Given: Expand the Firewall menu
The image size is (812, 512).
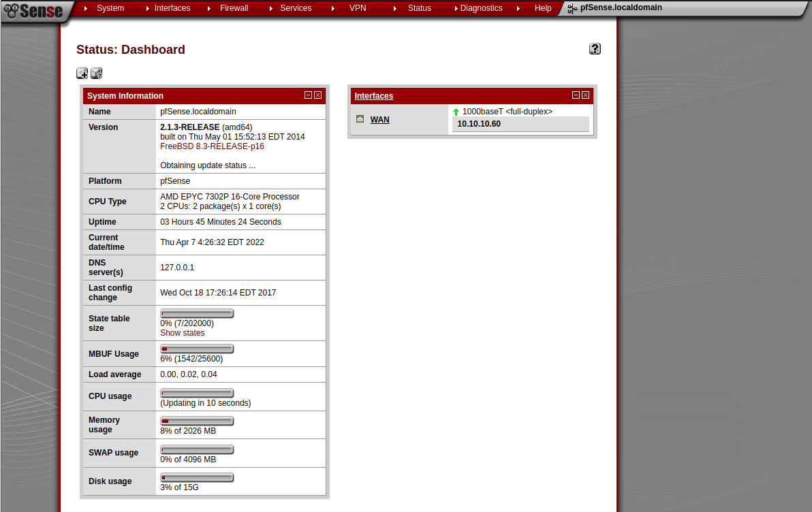Looking at the screenshot, I should tap(234, 8).
